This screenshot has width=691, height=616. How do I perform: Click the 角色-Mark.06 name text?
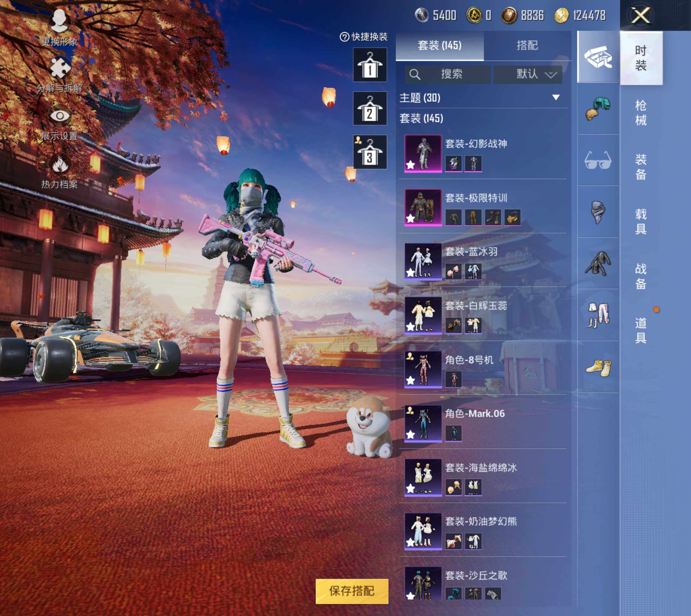475,414
